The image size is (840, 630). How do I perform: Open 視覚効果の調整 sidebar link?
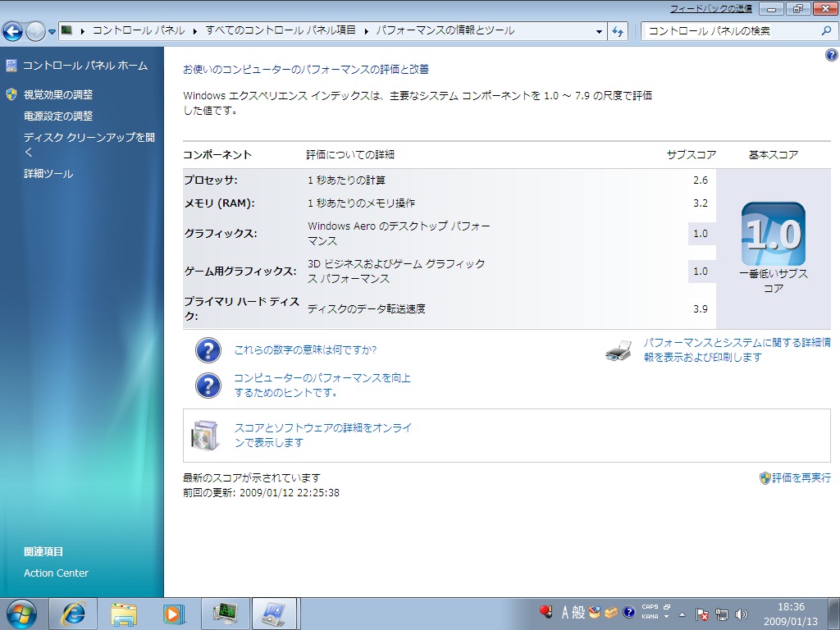(x=58, y=95)
